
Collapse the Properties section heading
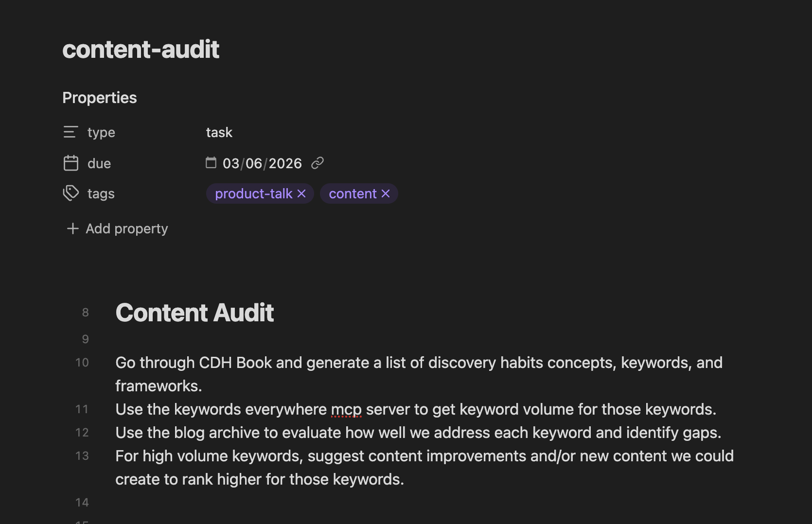[99, 97]
